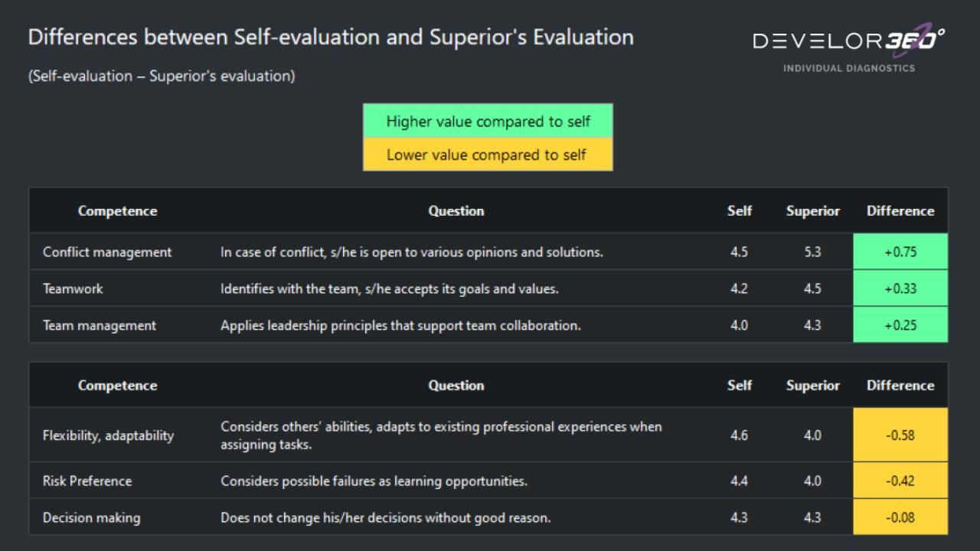This screenshot has width=980, height=551.
Task: Click the +0.75 difference cell
Action: click(900, 252)
